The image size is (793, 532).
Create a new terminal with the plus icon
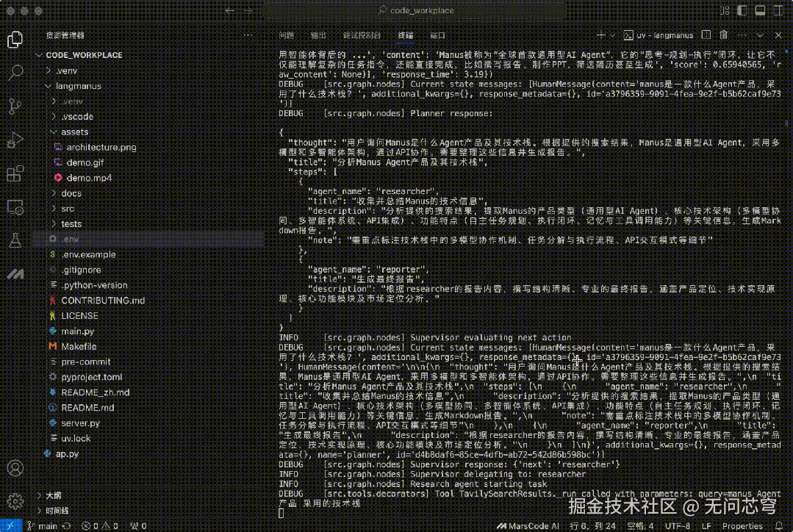point(601,35)
